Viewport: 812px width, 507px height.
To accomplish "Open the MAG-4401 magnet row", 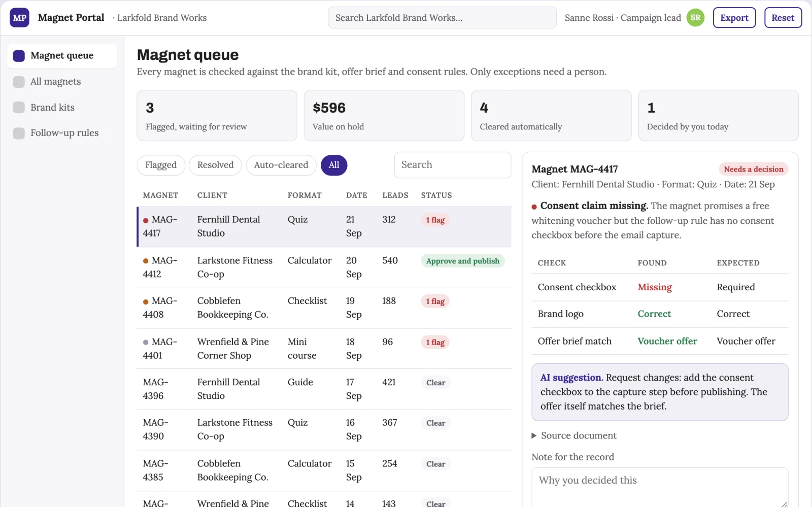I will click(324, 349).
